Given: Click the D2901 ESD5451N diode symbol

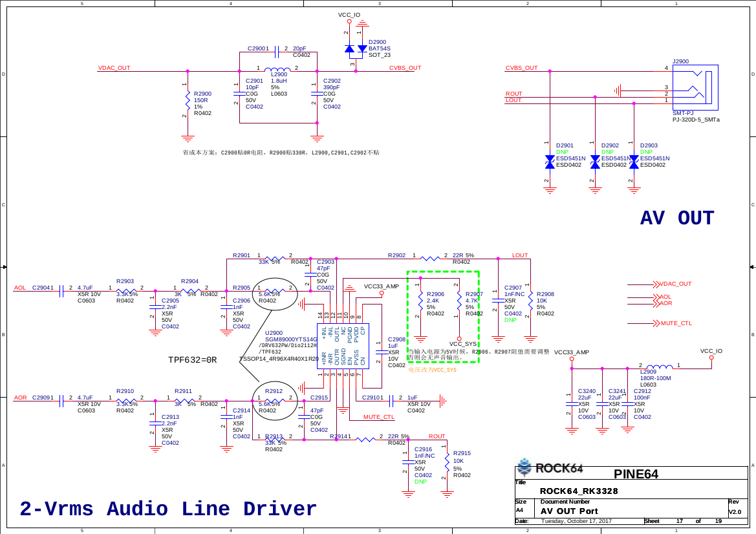Looking at the screenshot, I should tap(550, 159).
